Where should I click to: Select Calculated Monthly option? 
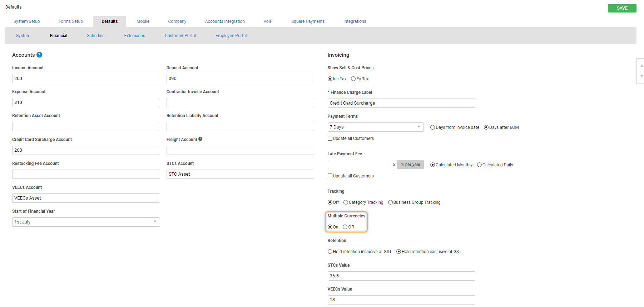tap(432, 165)
